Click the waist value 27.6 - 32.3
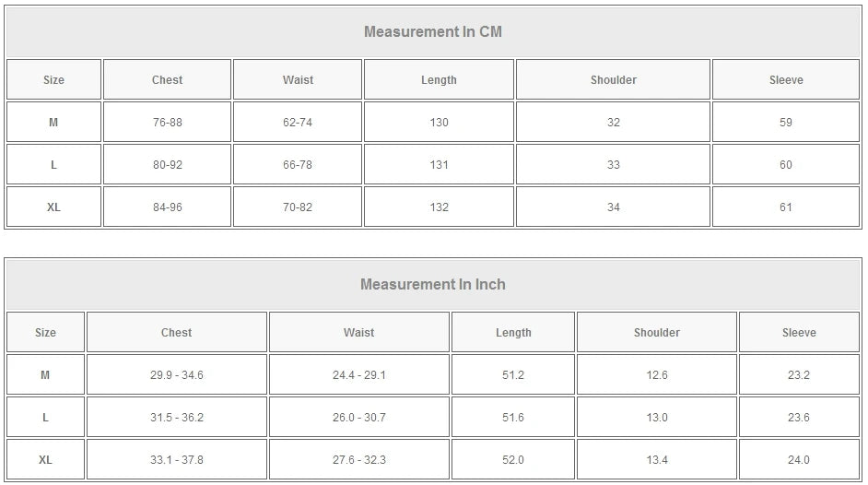The width and height of the screenshot is (868, 485). tap(358, 460)
